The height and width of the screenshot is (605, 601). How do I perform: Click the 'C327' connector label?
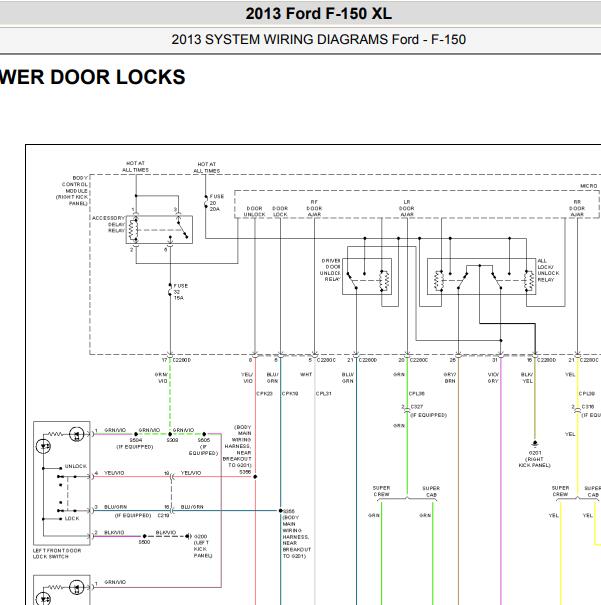pyautogui.click(x=417, y=407)
